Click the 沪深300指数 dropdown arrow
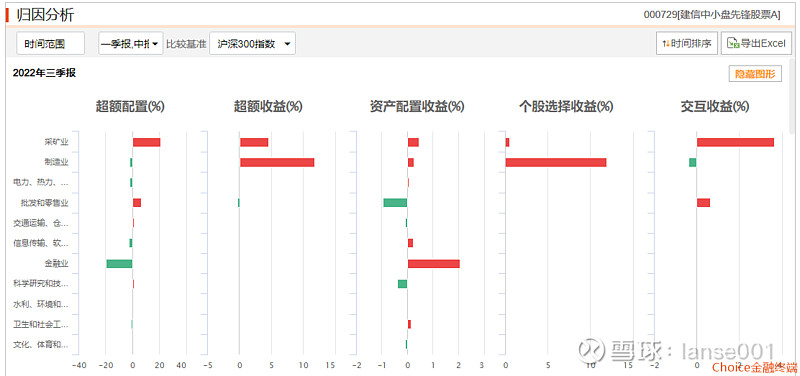 tap(287, 44)
